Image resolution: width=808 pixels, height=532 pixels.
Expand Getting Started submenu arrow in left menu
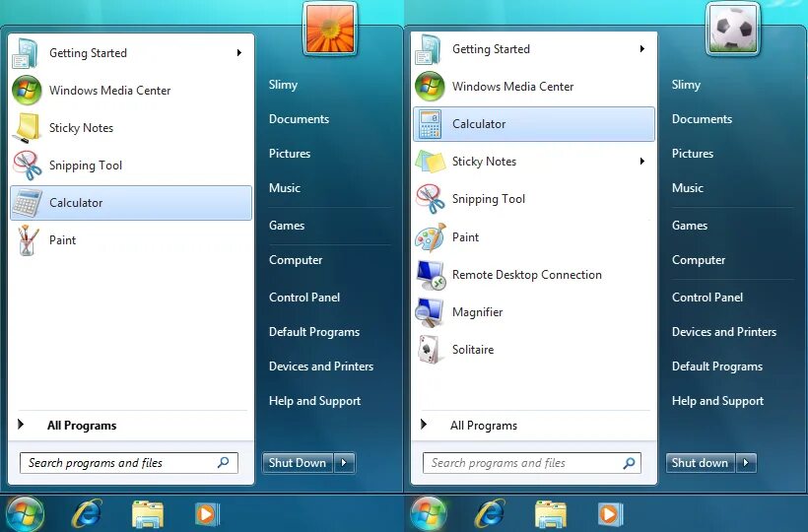[239, 53]
